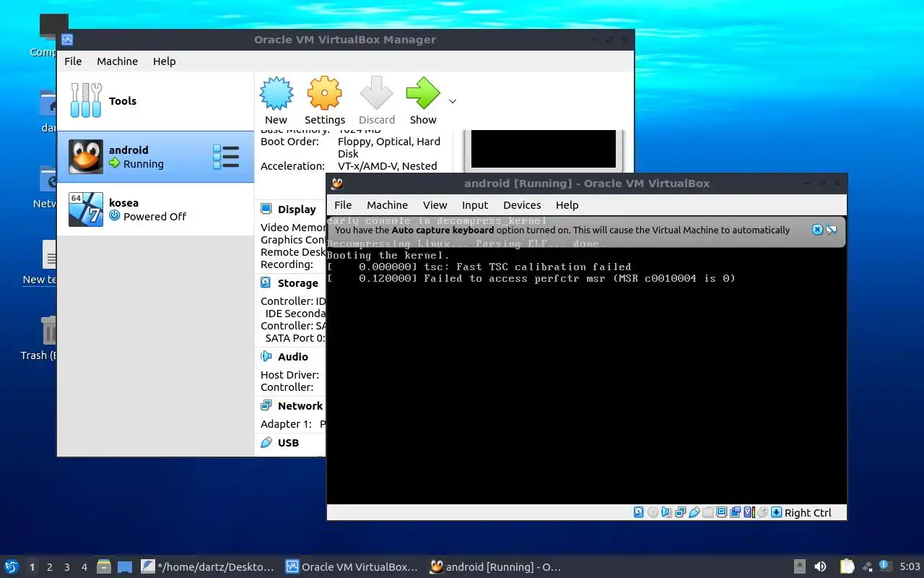Click the recording status icon in VM

click(x=735, y=512)
